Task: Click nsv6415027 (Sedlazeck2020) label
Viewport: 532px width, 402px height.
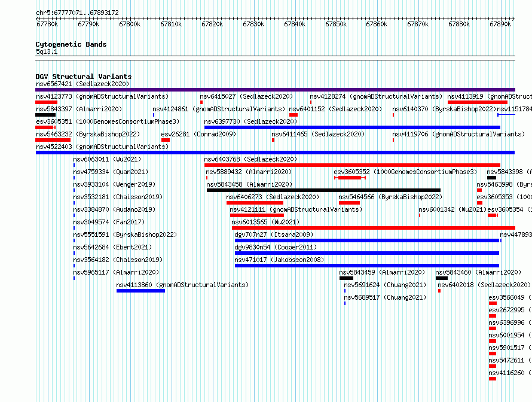Action: click(x=246, y=96)
